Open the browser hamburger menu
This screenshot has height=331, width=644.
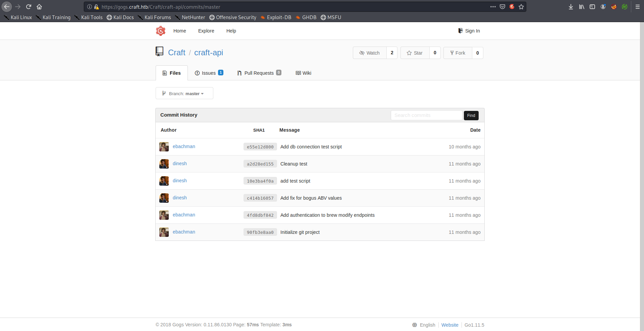click(x=637, y=7)
